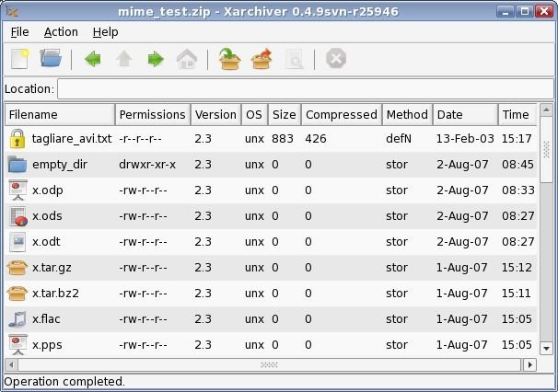Screen dimensions: 558x392
Task: Click the x.pps presentation icon
Action: click(x=17, y=345)
